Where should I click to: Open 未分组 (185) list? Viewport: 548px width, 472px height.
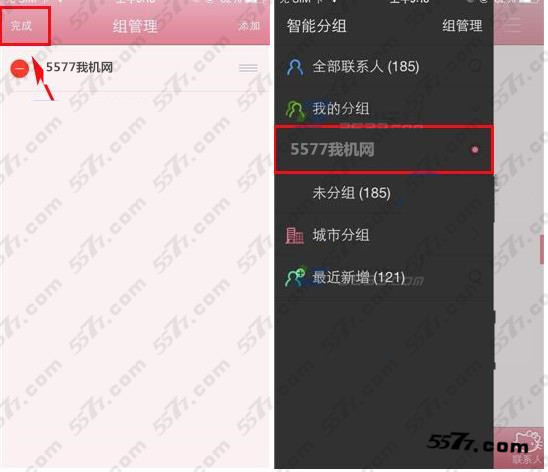pyautogui.click(x=384, y=193)
